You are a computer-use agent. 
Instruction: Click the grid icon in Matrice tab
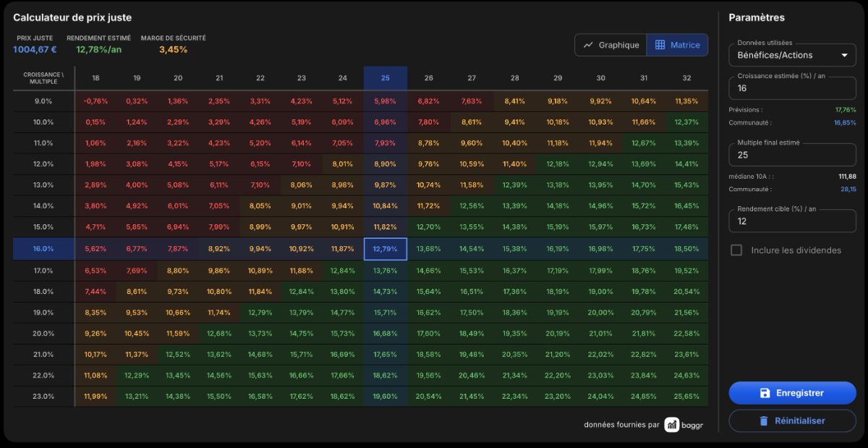pos(660,45)
